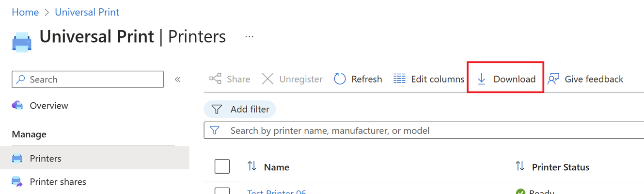Click the Printer shares sidebar icon
This screenshot has height=194, width=644.
[17, 182]
